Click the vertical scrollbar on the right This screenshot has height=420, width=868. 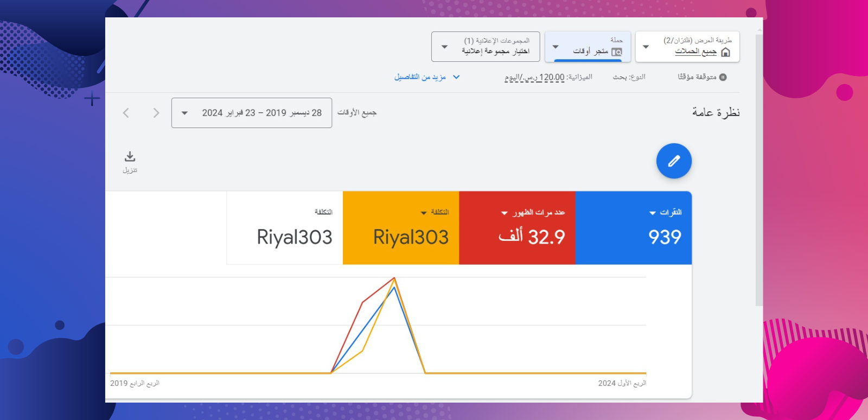click(759, 170)
